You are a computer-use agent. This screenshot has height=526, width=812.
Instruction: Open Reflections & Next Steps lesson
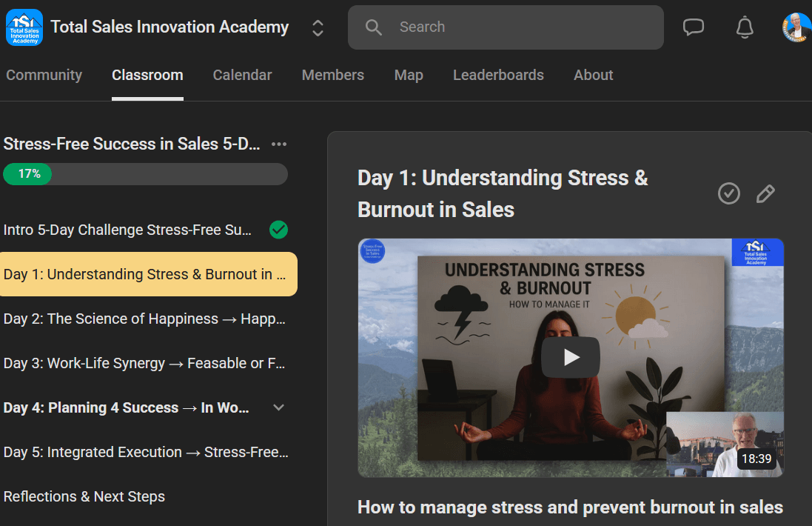coord(84,496)
